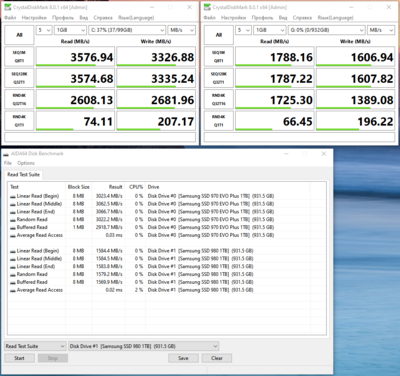This screenshot has height=376, width=400.
Task: Open Файл menu in right CrystalDiskMark
Action: point(210,18)
